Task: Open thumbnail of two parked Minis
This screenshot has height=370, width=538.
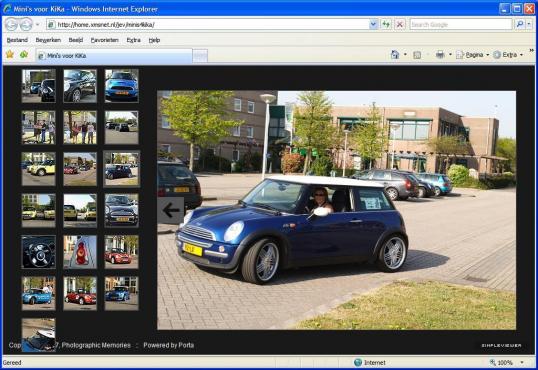Action: tap(38, 86)
